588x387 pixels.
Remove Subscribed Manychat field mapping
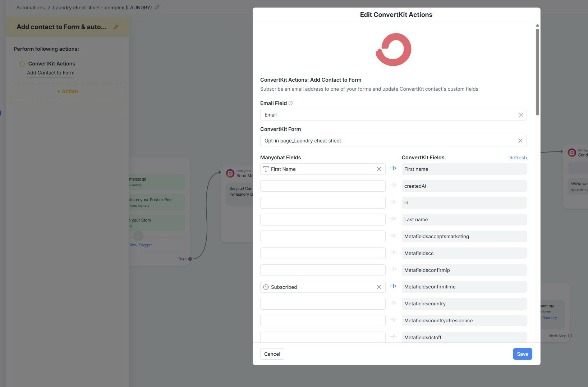[379, 287]
